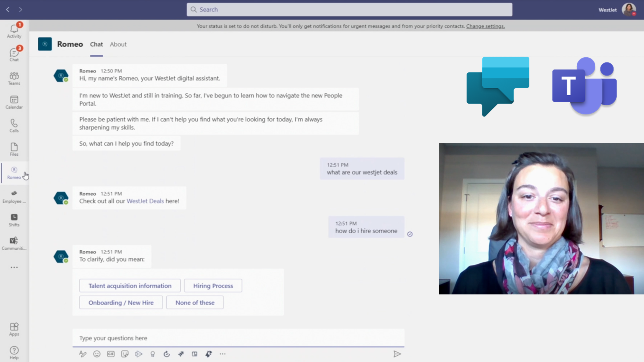
Task: Expand more compose options ellipsis
Action: point(223,354)
